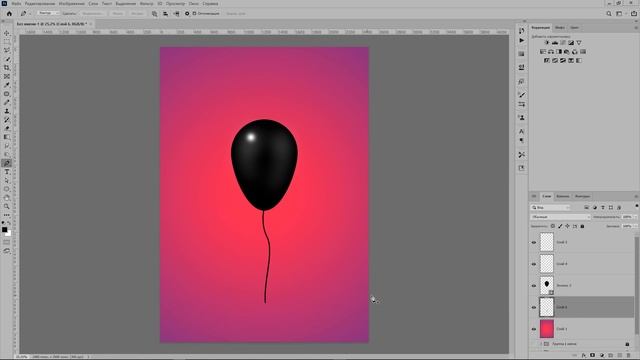Add a Levels adjustment
Viewport: 640px width, 360px height.
[555, 42]
